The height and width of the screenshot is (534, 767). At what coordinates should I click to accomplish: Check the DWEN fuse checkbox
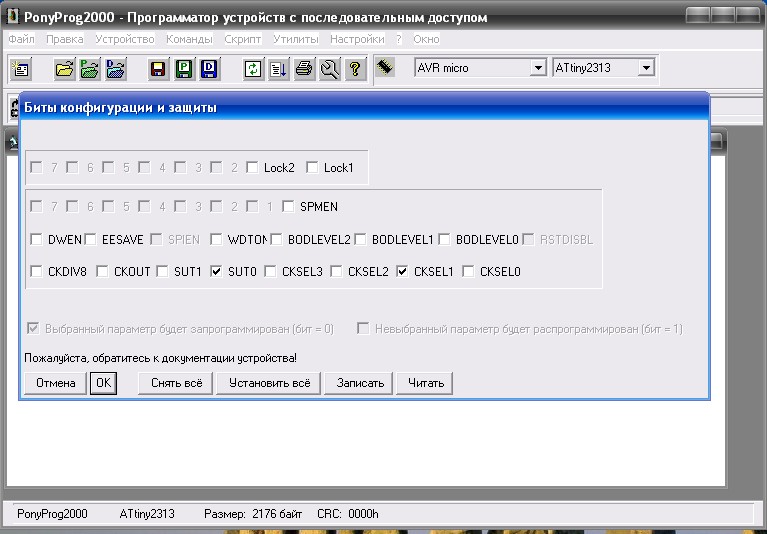36,240
